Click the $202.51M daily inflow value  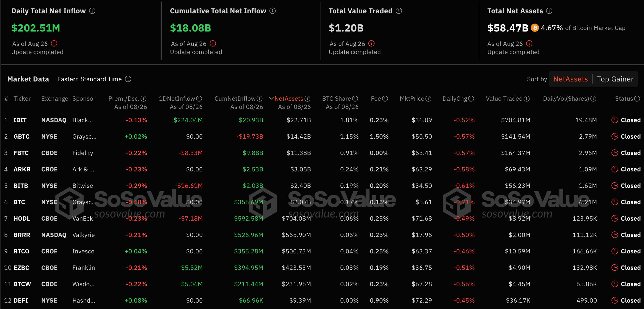[x=36, y=28]
